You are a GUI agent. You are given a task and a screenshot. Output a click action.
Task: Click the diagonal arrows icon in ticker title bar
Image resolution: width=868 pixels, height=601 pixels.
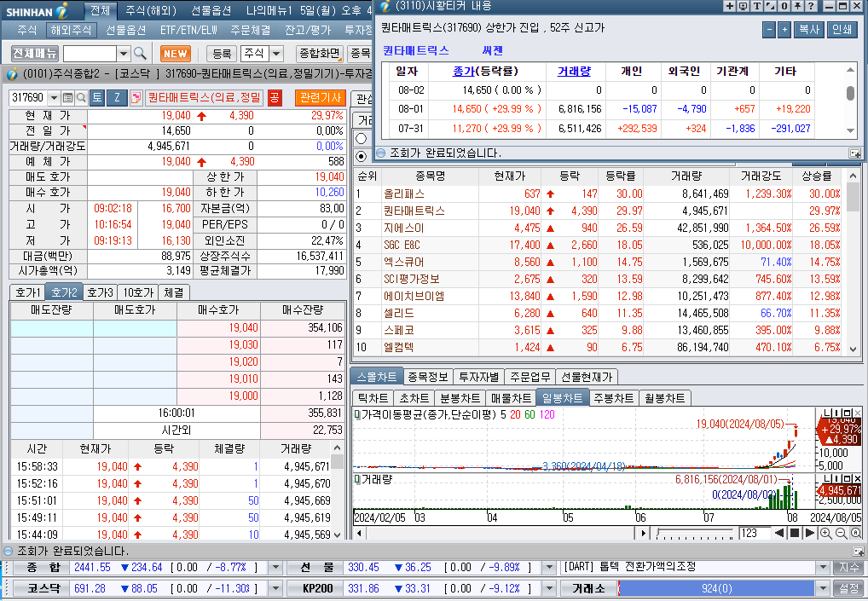click(771, 7)
